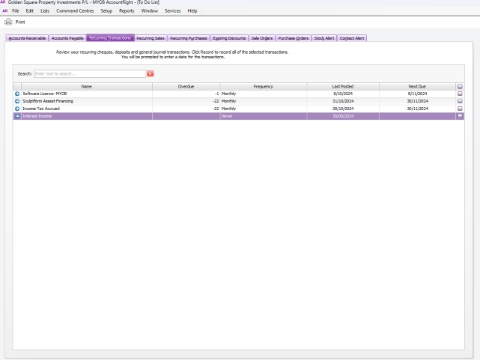Tick checkbox for Interest Income row
This screenshot has width=480, height=360.
click(460, 116)
